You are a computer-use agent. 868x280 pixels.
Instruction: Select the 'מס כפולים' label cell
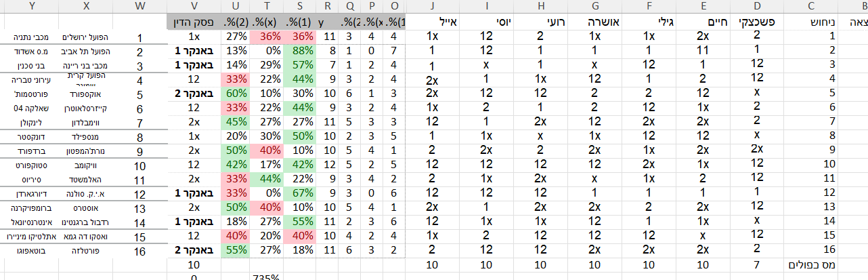(810, 263)
